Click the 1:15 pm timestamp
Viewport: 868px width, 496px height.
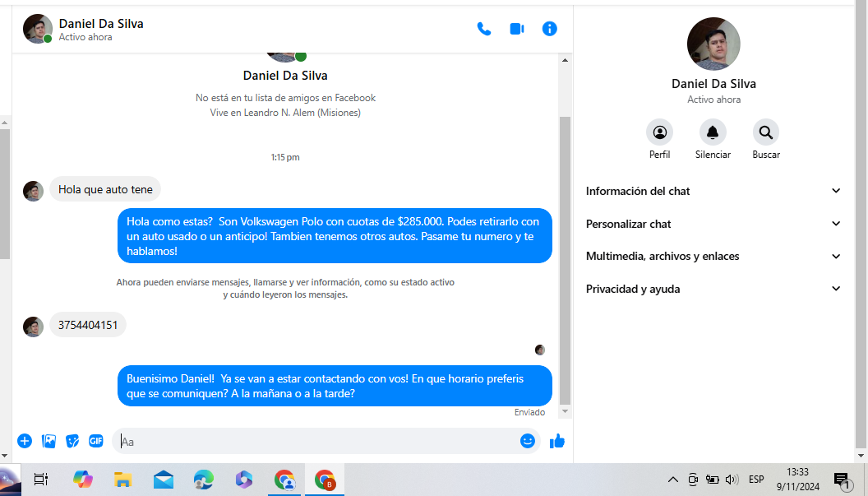click(x=285, y=157)
